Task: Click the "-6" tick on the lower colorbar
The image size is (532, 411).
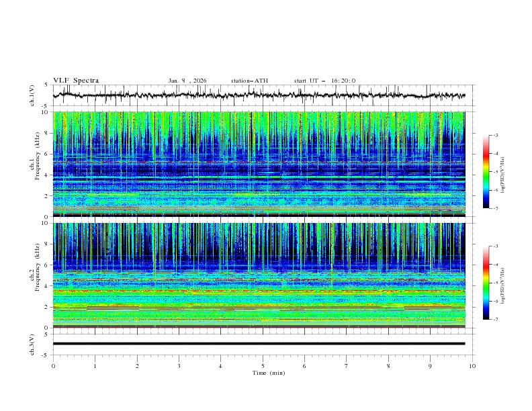Action: [x=496, y=301]
